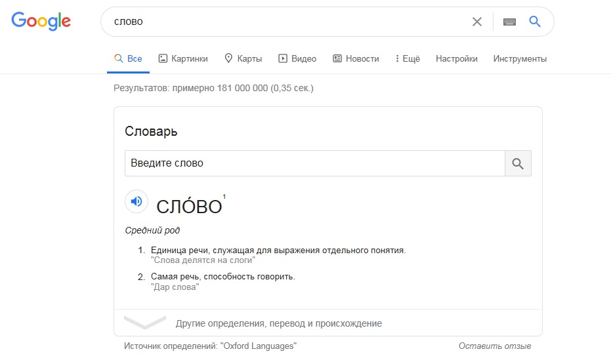Open Инструменты search tools

[520, 59]
